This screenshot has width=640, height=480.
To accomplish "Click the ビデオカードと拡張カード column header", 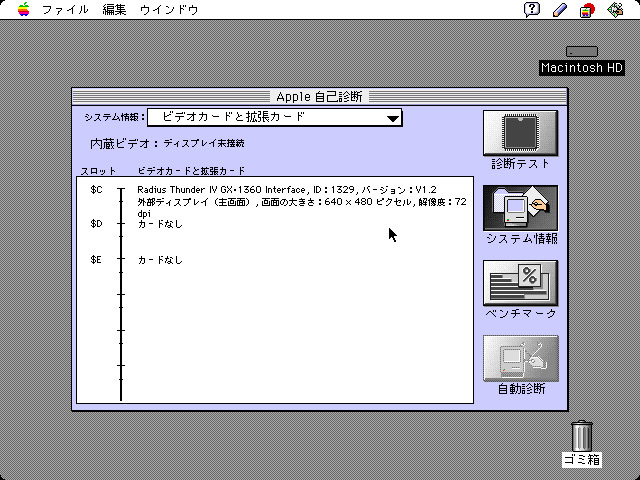I will tap(191, 171).
